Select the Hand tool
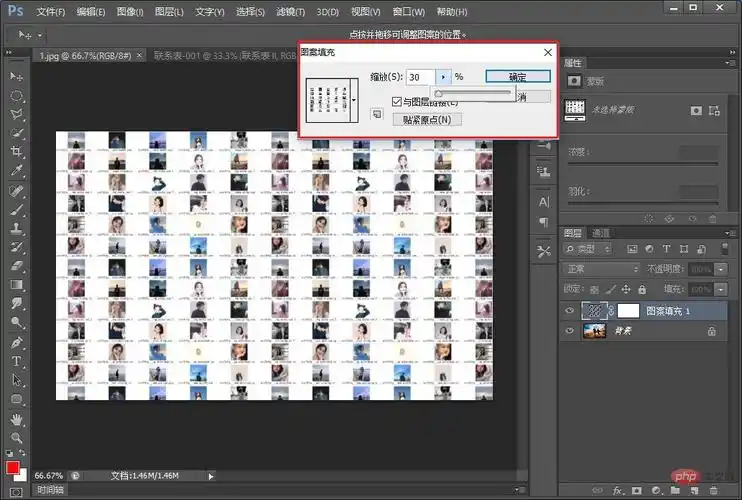Viewport: 742px width, 500px height. (x=17, y=418)
